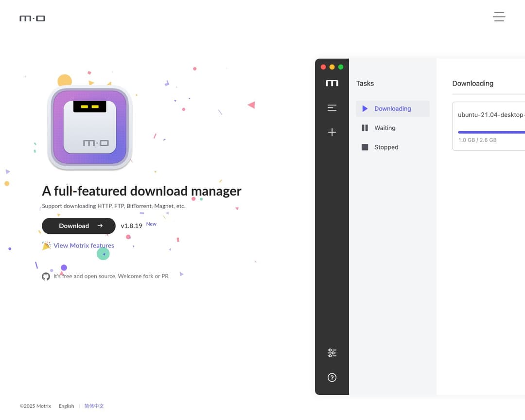The height and width of the screenshot is (420, 525).
Task: Open preferences sliders icon in sidebar
Action: point(332,353)
